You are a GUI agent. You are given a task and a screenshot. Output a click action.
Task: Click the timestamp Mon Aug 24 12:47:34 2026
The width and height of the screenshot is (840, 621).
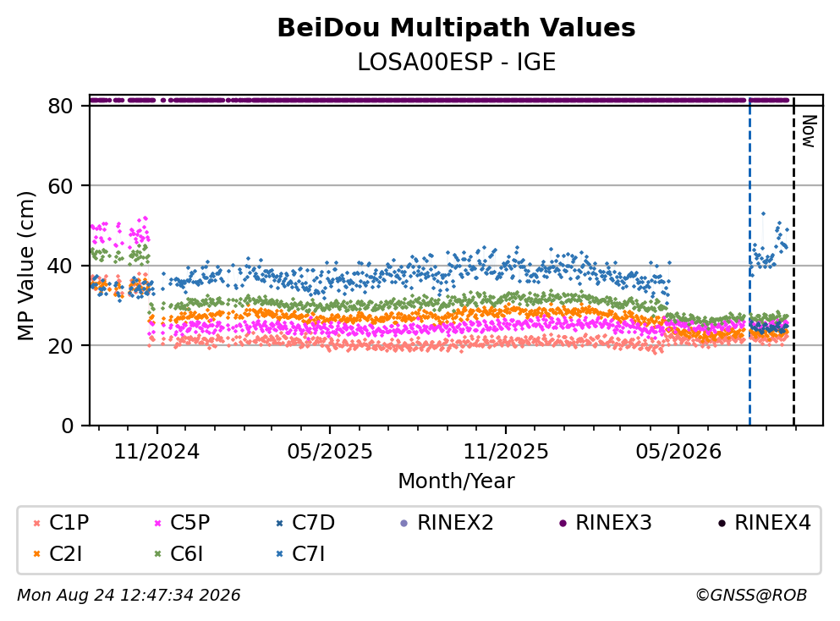point(129,596)
